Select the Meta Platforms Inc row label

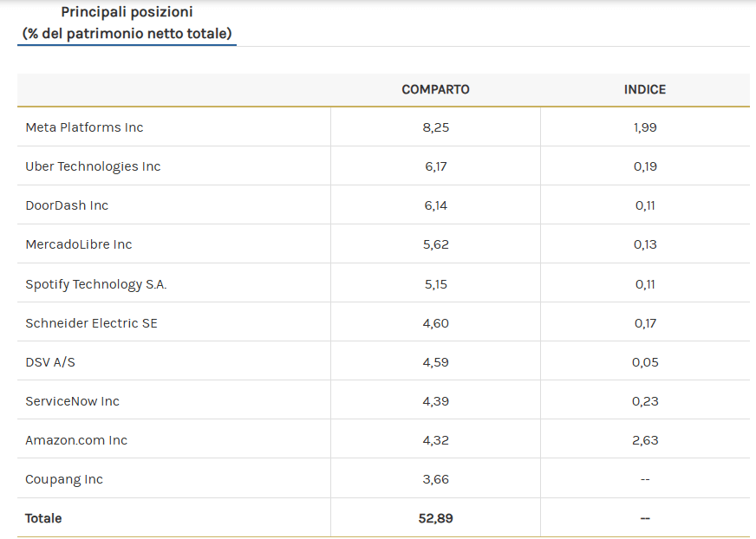pos(84,127)
